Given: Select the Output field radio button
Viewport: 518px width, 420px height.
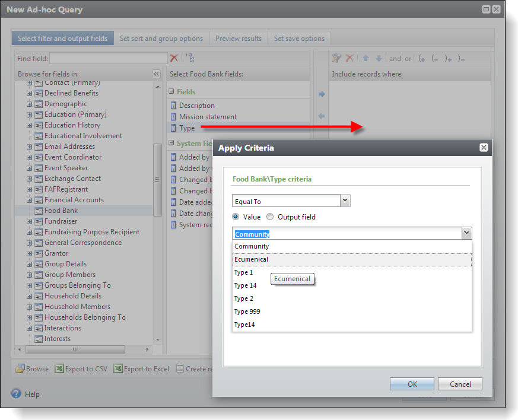Looking at the screenshot, I should tap(270, 217).
